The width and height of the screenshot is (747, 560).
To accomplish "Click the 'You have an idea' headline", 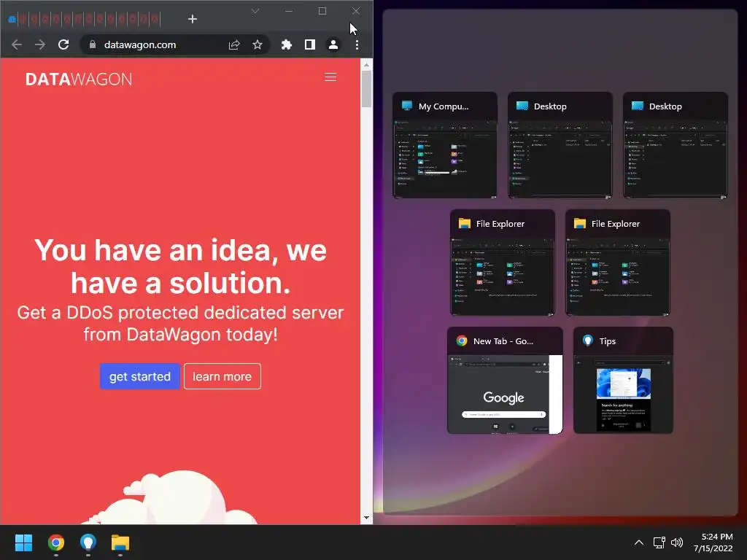I will [181, 266].
